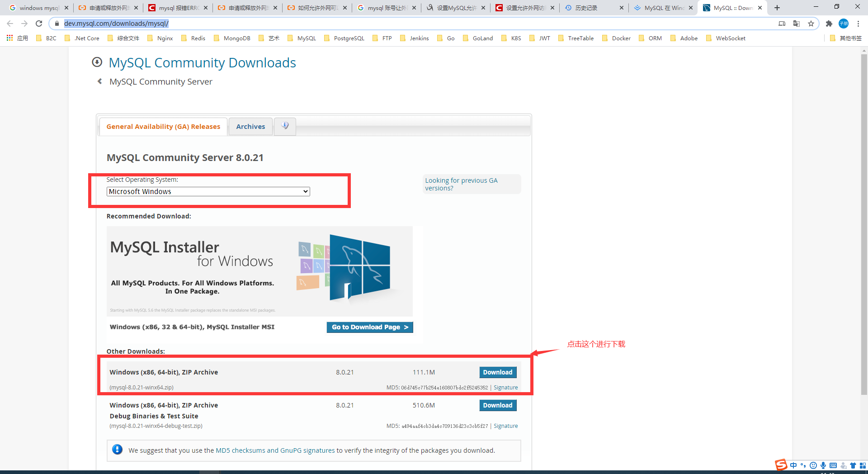Download the 111.1M ZIP Archive
The height and width of the screenshot is (474, 868).
(x=498, y=372)
